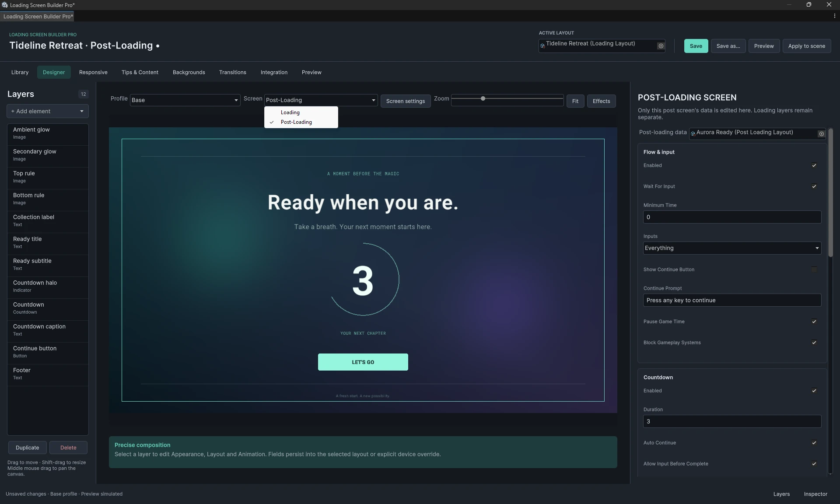Toggle Pause Game Time checkbox
The width and height of the screenshot is (840, 504).
814,322
